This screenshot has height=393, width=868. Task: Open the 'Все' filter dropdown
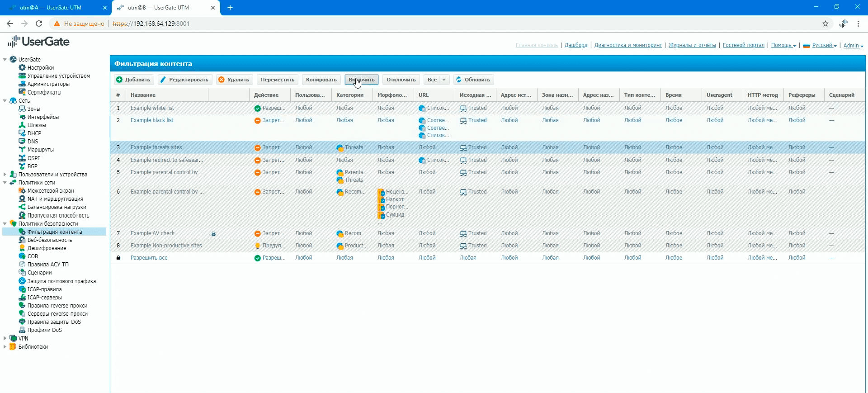click(443, 80)
